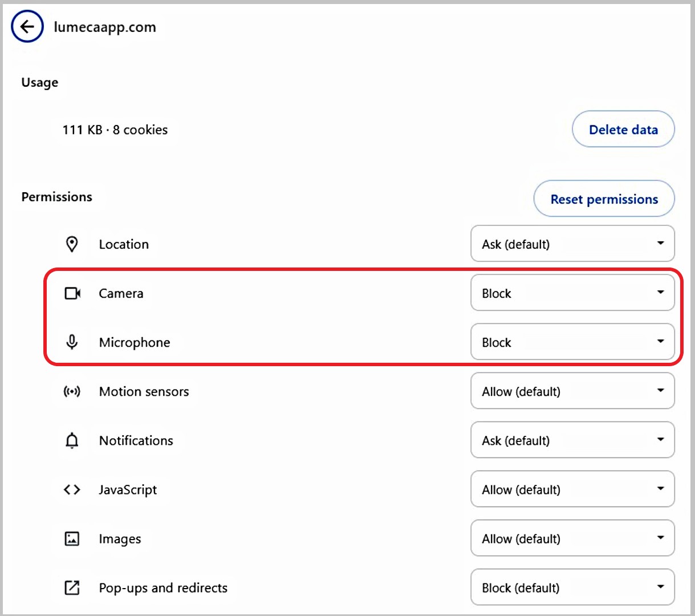Click the 111 KB · 8 cookies usage text
The image size is (695, 616).
115,130
